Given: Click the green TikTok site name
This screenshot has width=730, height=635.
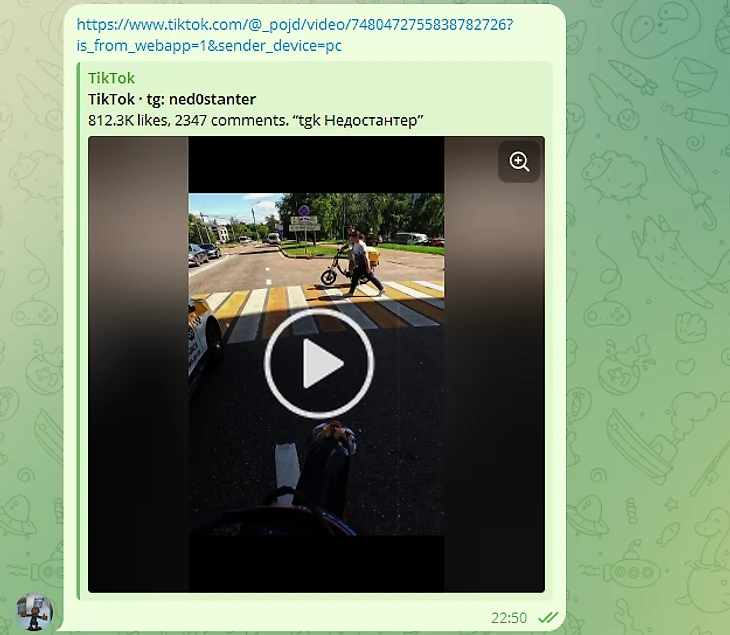Looking at the screenshot, I should point(111,78).
